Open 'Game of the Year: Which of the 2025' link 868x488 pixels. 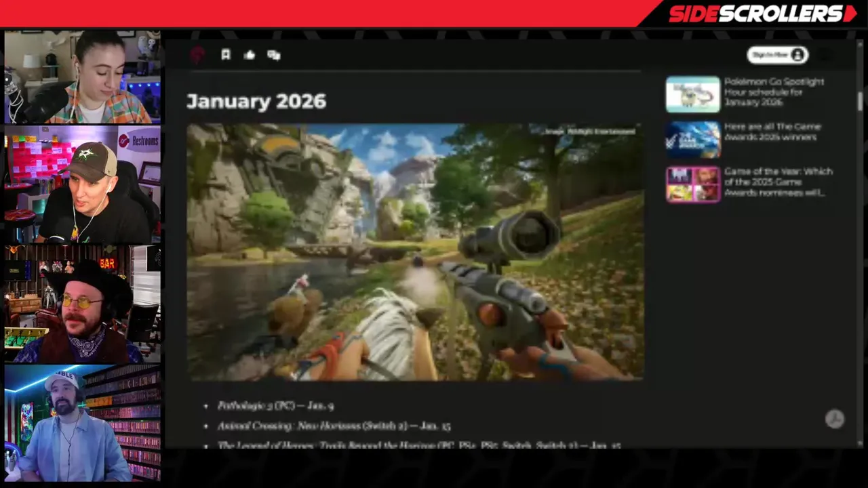pos(778,182)
